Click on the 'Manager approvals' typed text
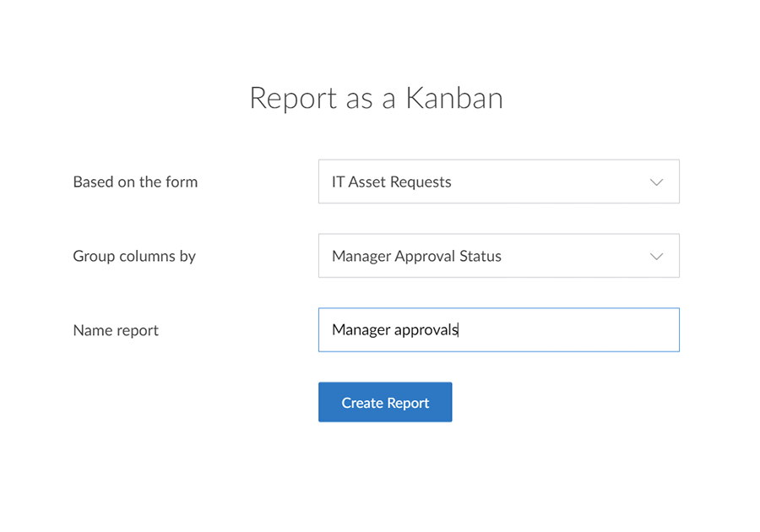The image size is (760, 532). click(x=395, y=330)
